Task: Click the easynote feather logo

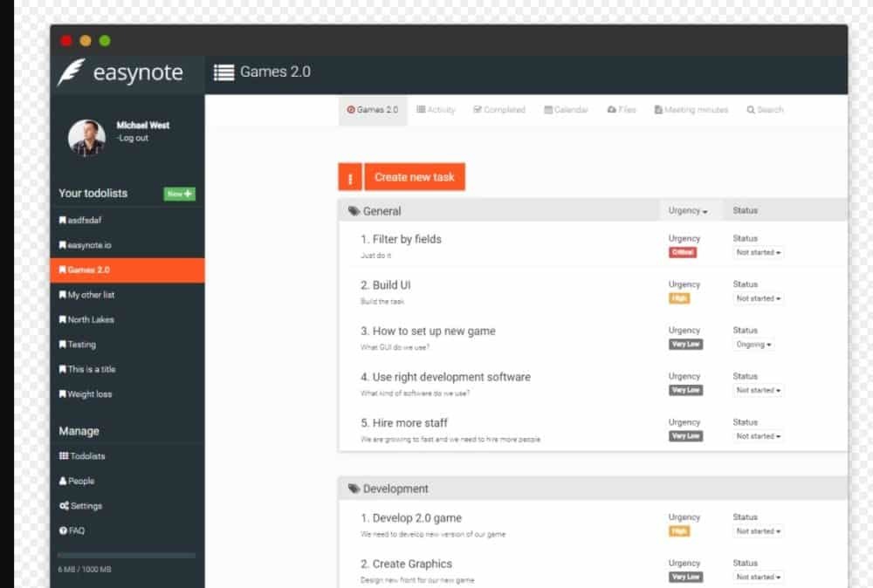Action: click(x=71, y=72)
